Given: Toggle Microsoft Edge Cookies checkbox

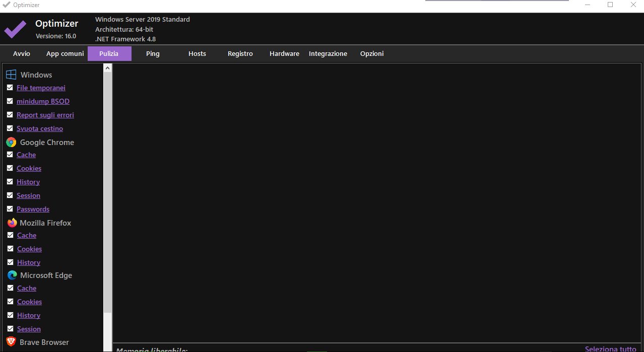Looking at the screenshot, I should 10,302.
